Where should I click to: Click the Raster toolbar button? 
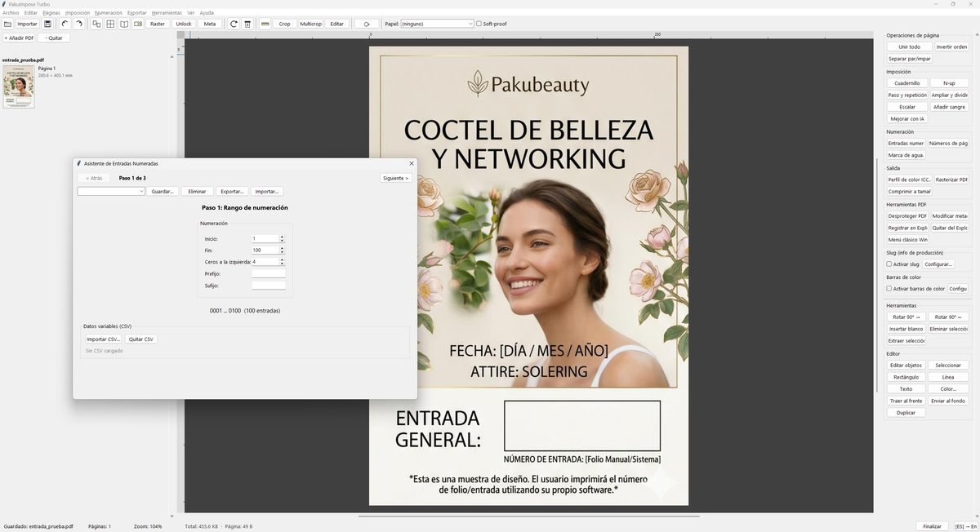158,24
